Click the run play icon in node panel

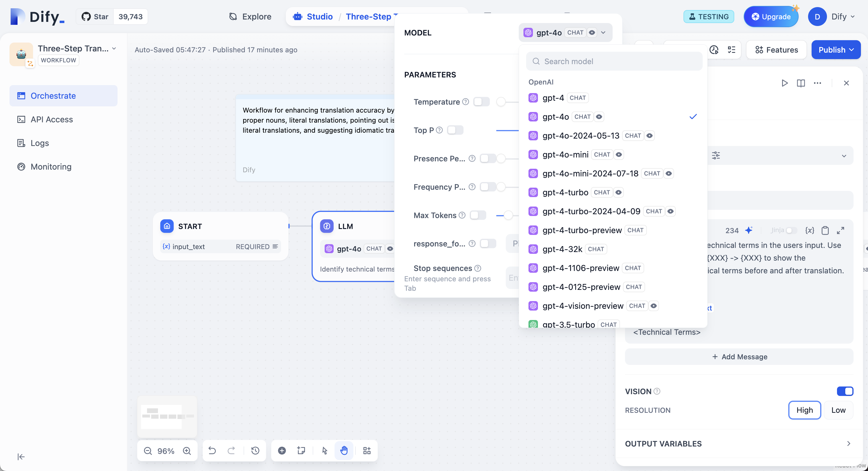click(x=784, y=83)
